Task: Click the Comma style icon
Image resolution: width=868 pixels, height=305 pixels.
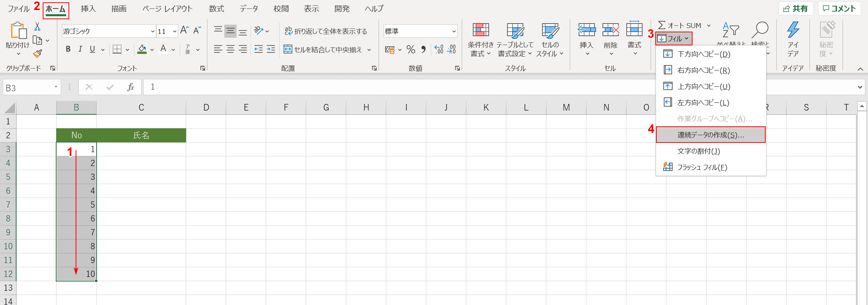Action: pyautogui.click(x=424, y=49)
